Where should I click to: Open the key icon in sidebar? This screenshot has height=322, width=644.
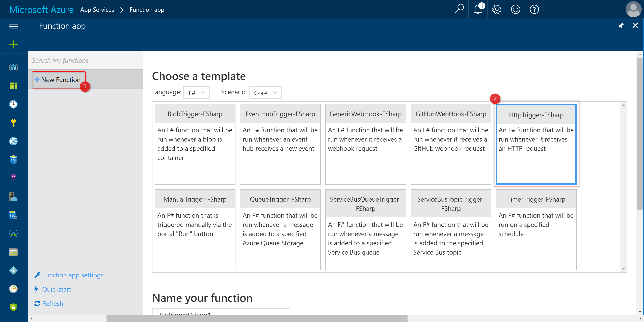(13, 122)
